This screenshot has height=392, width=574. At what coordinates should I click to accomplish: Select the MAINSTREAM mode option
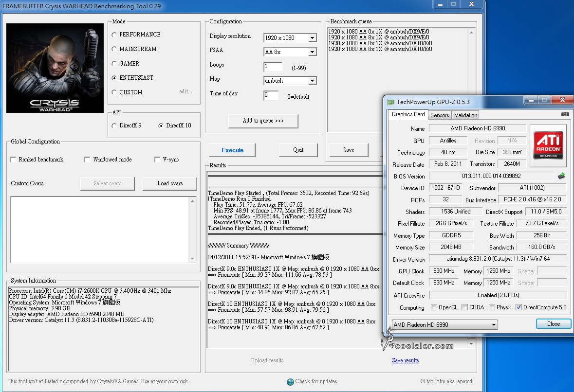[x=114, y=49]
